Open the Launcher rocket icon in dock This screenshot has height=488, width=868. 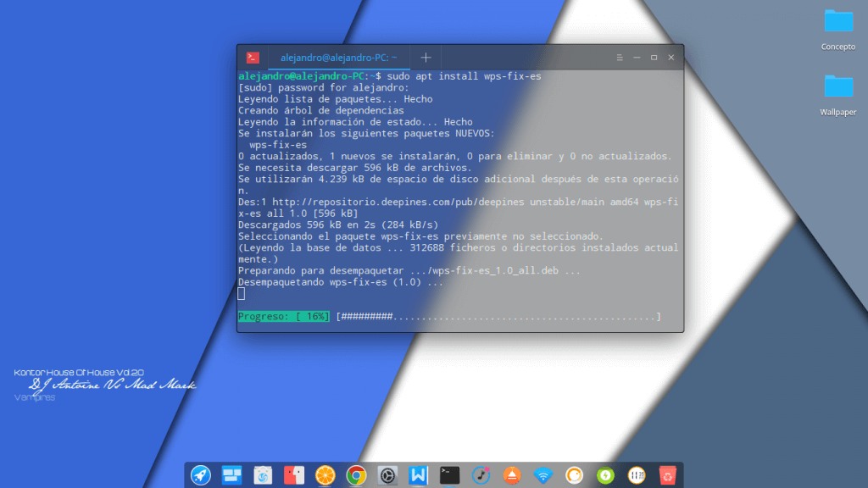(x=200, y=475)
